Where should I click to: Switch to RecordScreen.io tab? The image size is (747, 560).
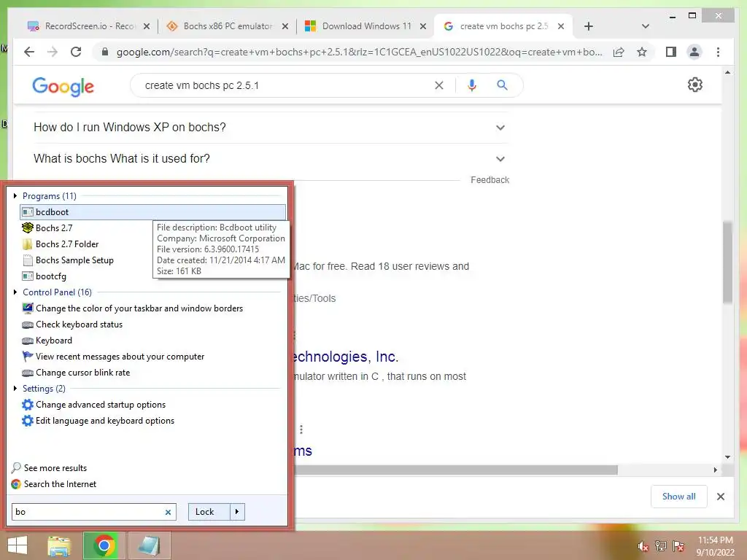click(x=89, y=26)
